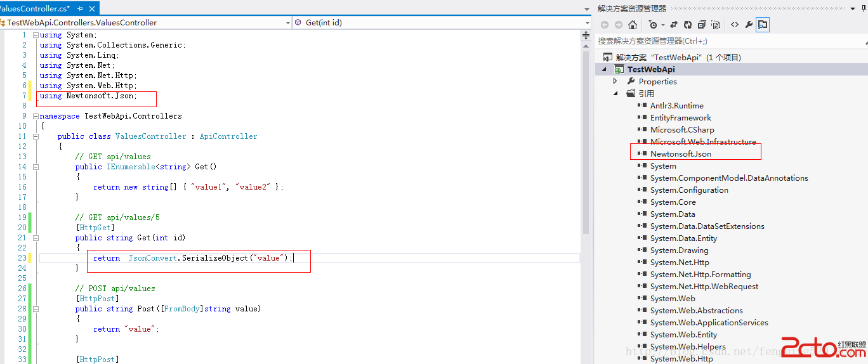The height and width of the screenshot is (364, 868).
Task: Click the Pending Changes Filter clock icon
Action: [653, 25]
